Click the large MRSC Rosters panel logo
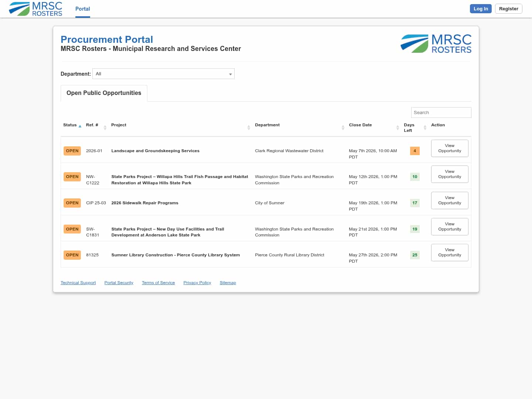Viewport: 532px width, 399px height. coord(436,44)
